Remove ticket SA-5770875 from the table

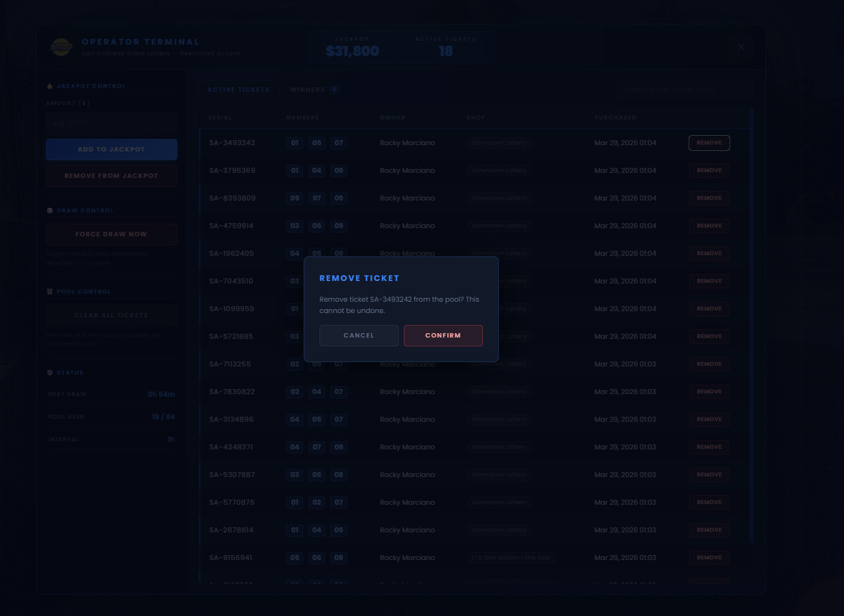[709, 502]
